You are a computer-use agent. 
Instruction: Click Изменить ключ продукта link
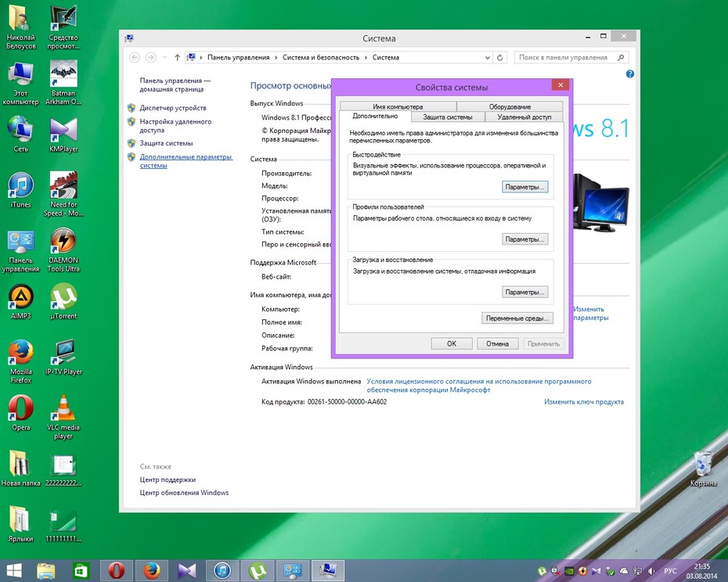click(x=584, y=402)
